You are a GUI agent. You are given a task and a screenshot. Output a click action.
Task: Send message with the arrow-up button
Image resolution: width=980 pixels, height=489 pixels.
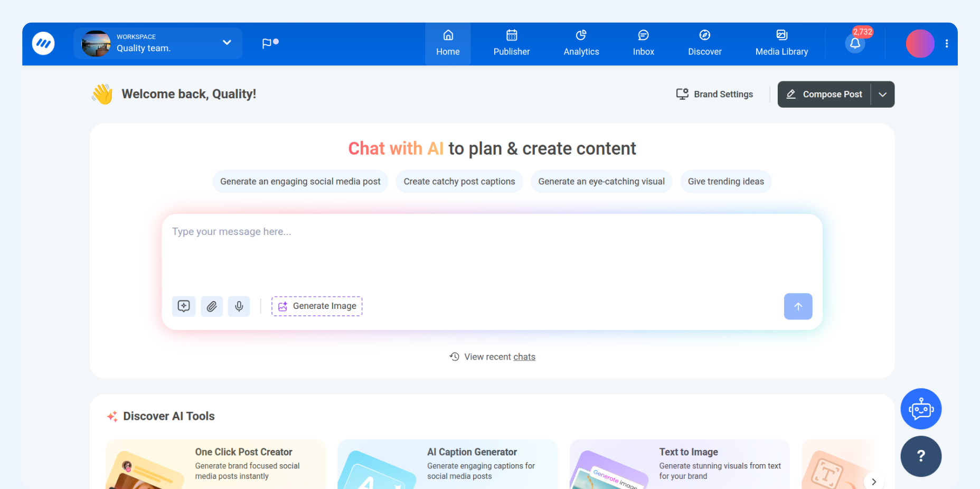(x=798, y=306)
